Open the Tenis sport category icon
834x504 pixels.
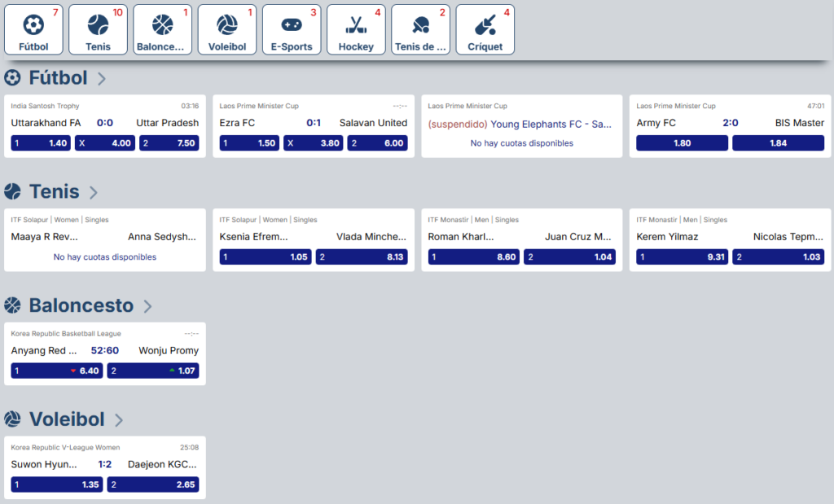pyautogui.click(x=98, y=25)
